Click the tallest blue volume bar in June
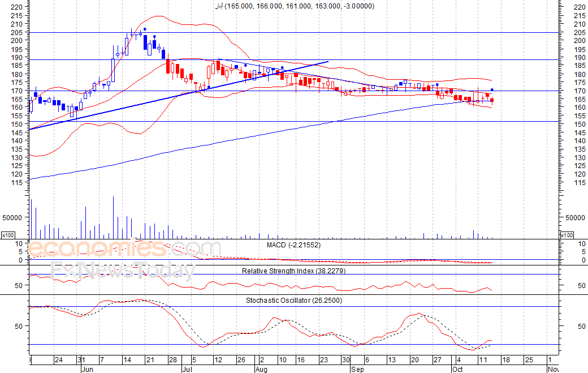The height and width of the screenshot is (373, 588). pos(113,217)
